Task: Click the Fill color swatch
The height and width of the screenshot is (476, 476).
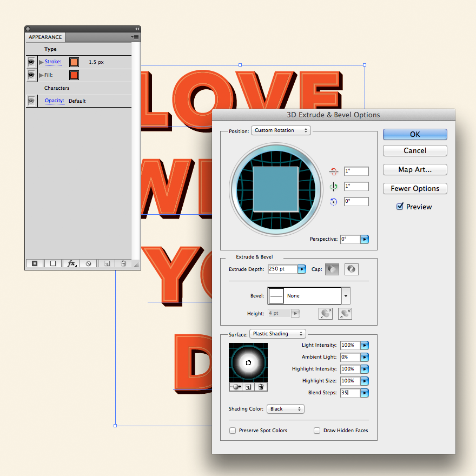Action: click(74, 75)
